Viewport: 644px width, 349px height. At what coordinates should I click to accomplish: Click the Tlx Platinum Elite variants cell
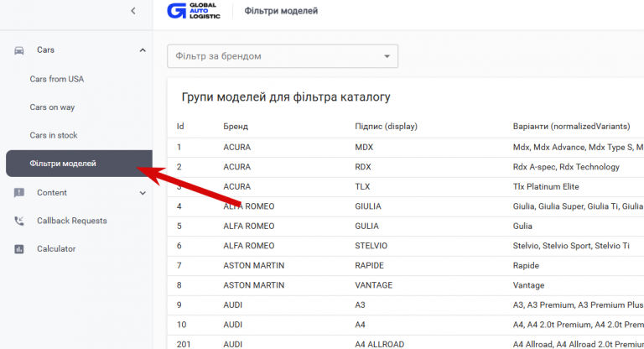coord(546,186)
